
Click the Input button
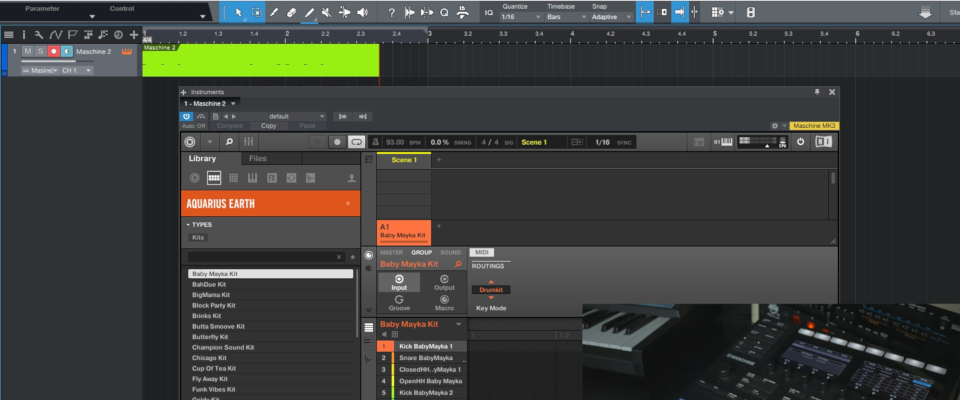click(x=399, y=282)
